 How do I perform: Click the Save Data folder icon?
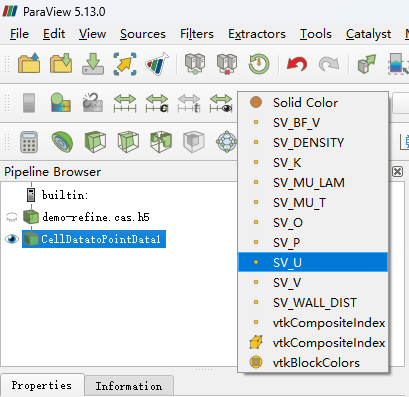tap(61, 63)
